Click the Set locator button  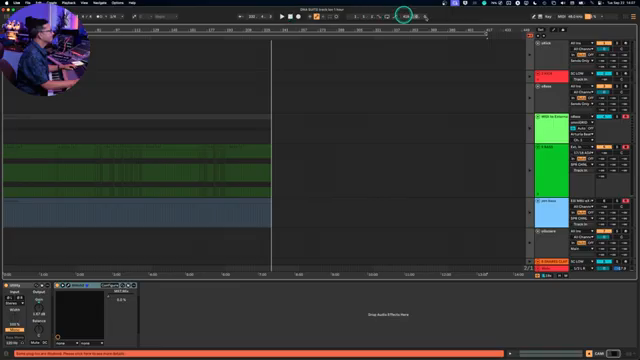click(540, 30)
